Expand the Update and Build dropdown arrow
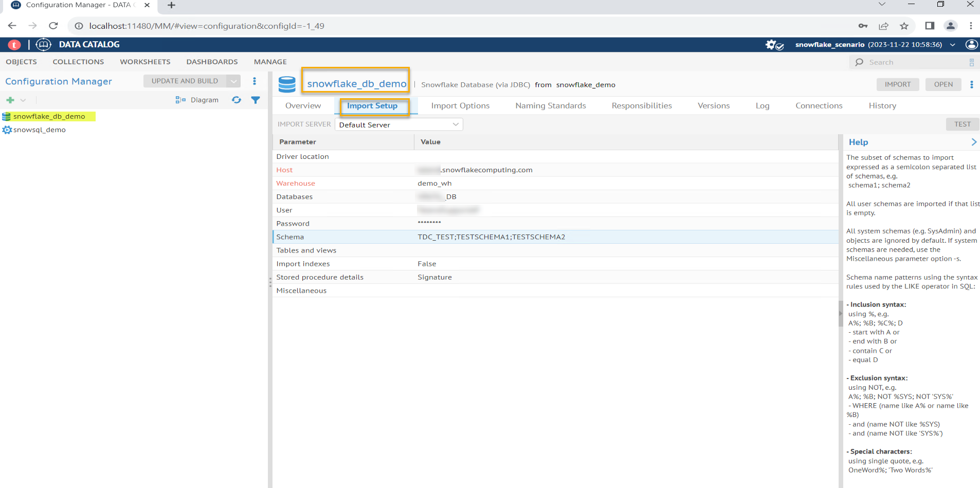The height and width of the screenshot is (488, 980). click(234, 81)
